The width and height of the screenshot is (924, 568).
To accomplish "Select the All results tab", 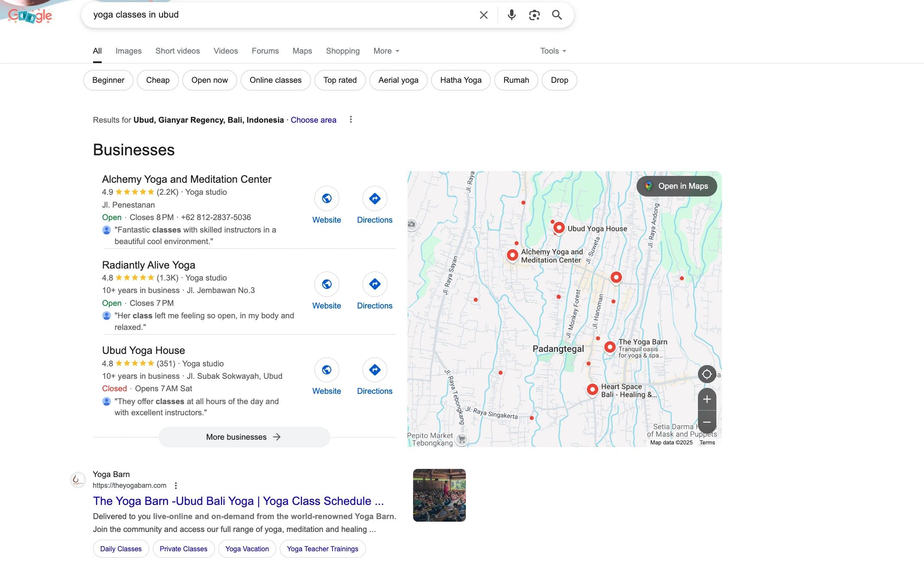I will coord(97,51).
